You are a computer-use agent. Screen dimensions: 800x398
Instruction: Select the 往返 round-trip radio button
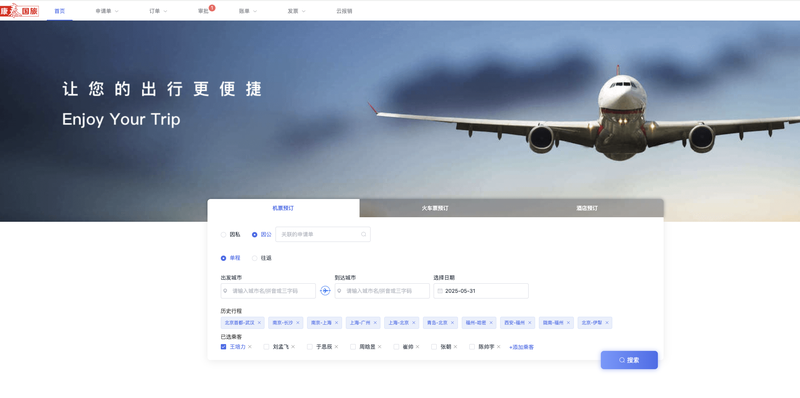(x=255, y=258)
